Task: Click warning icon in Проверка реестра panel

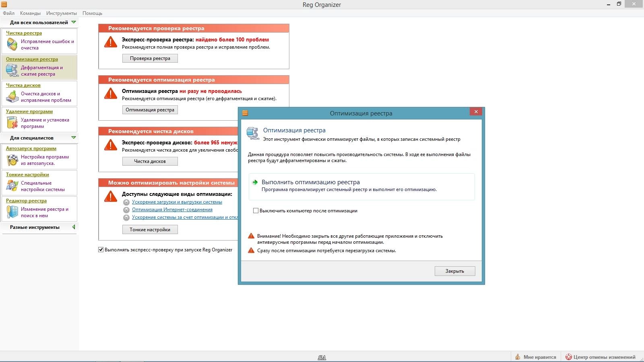Action: pos(111,42)
